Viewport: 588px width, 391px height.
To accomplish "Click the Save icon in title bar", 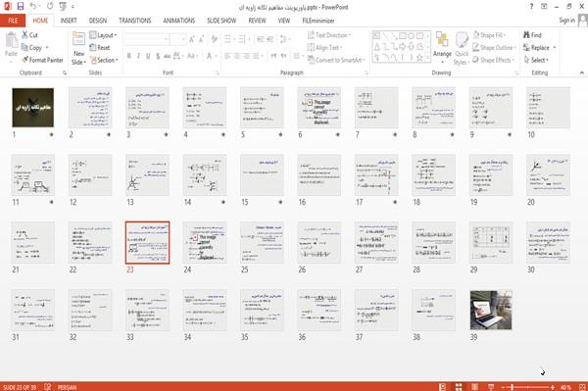I will point(21,7).
